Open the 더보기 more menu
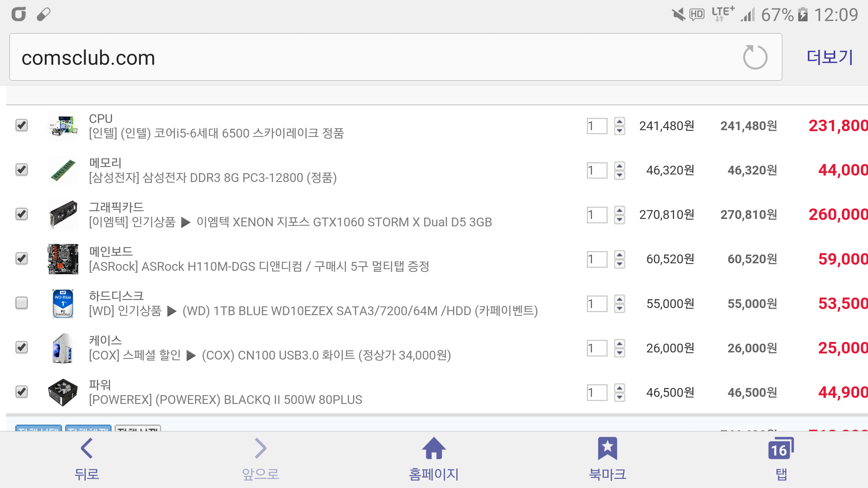868x488 pixels. pos(829,57)
